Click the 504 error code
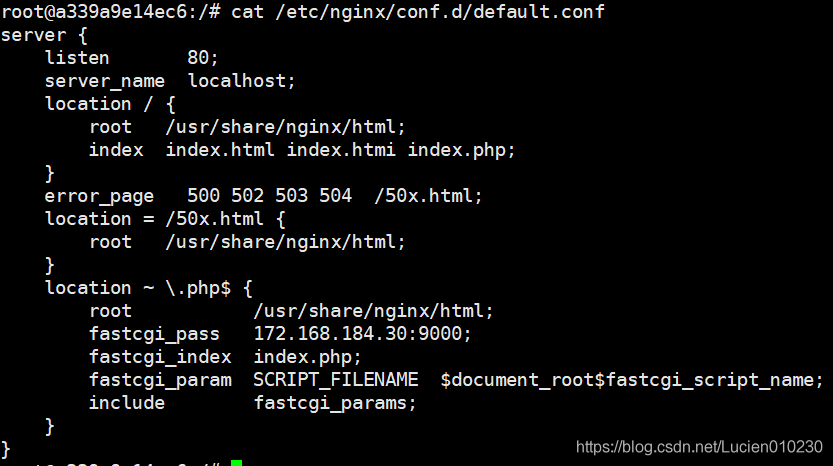The image size is (833, 466). coord(335,196)
